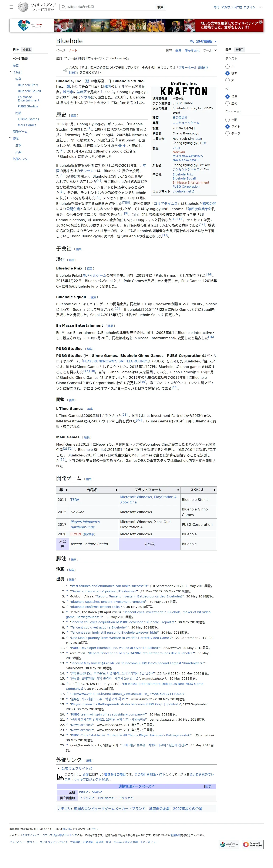
Task: Click the pencil edit icon next to 典拠管理データベース
Action: point(153,786)
